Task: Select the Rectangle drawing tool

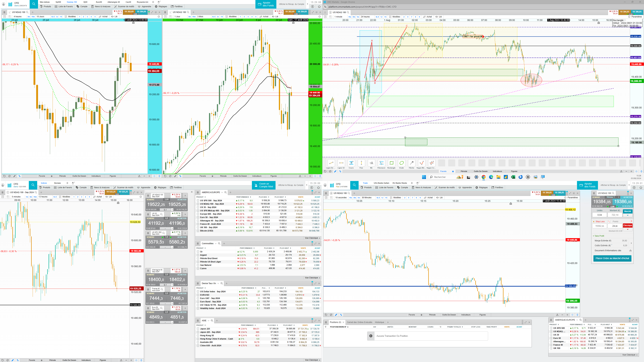Action: (x=391, y=163)
